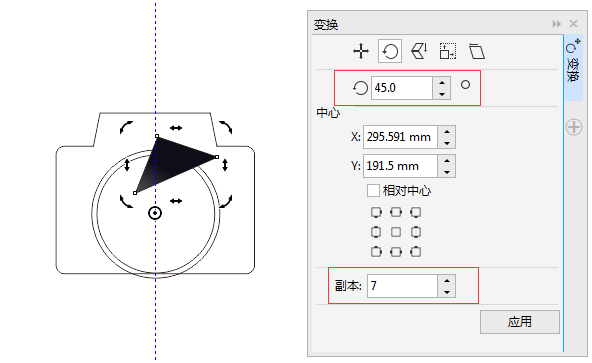Image resolution: width=592 pixels, height=363 pixels.
Task: Decrease the X center value
Action: 447,142
